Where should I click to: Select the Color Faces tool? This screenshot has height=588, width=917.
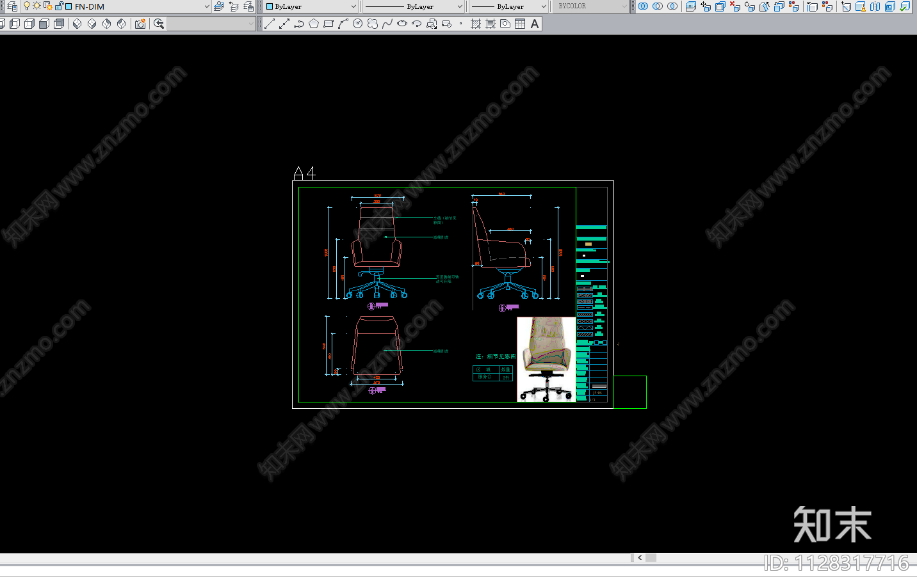pos(794,6)
